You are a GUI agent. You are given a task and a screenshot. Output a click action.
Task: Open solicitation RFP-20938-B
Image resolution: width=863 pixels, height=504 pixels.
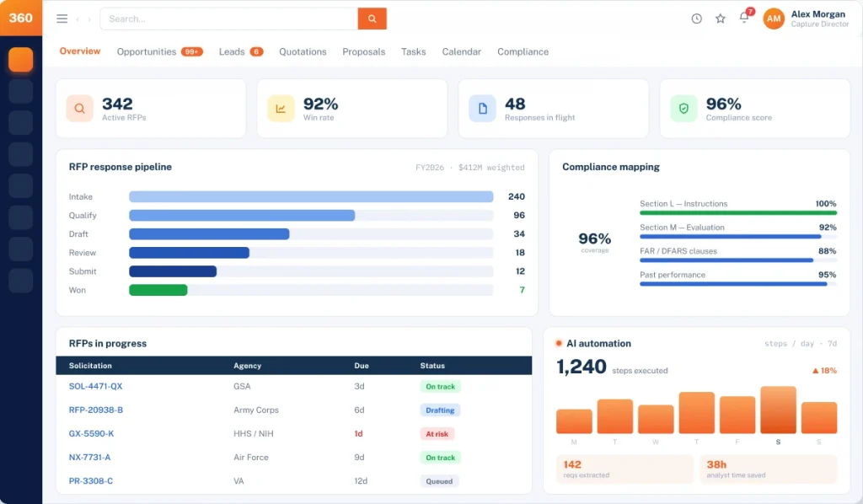pyautogui.click(x=96, y=410)
